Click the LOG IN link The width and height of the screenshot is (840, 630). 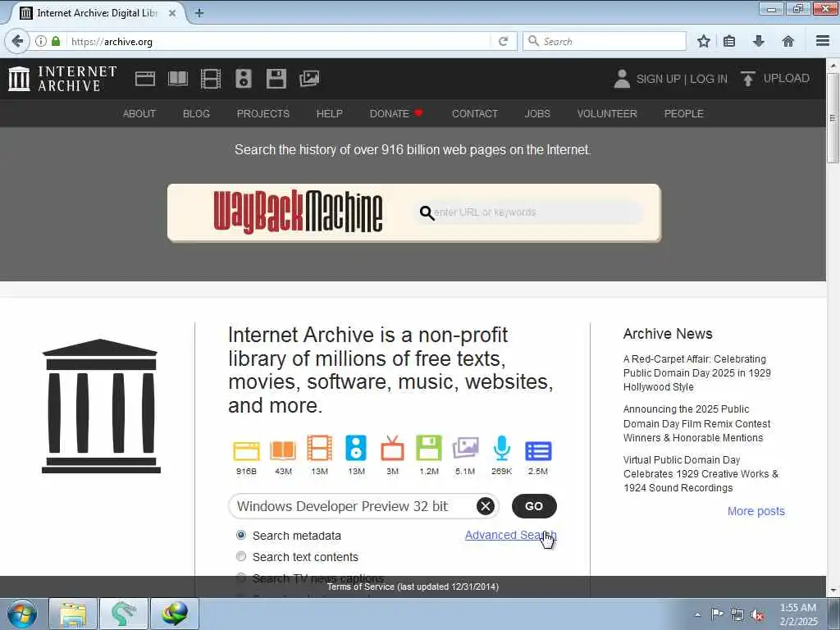(709, 79)
